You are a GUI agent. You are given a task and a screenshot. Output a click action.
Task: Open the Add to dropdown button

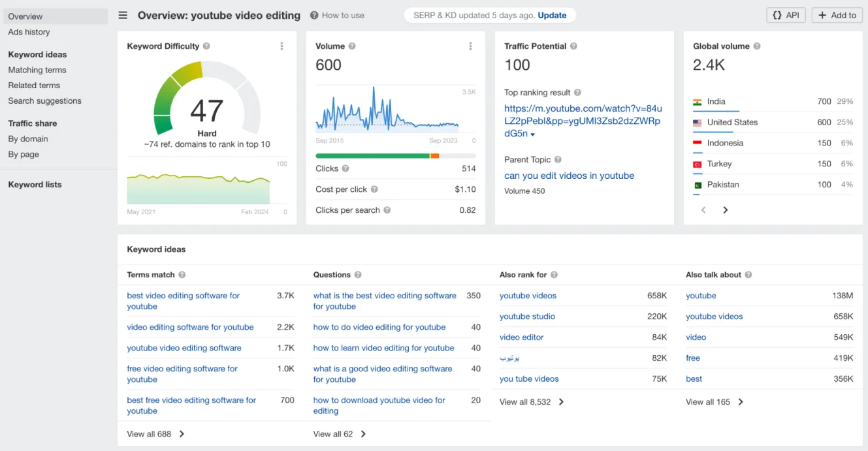(x=837, y=15)
